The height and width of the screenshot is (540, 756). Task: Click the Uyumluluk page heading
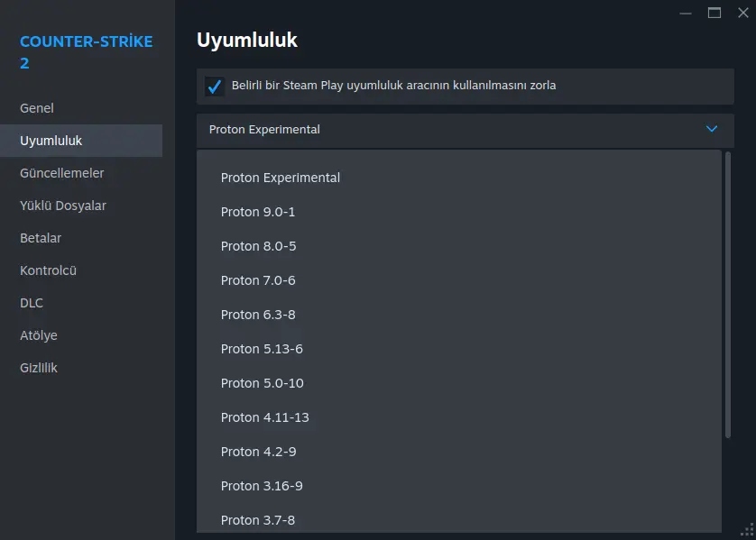coord(247,40)
